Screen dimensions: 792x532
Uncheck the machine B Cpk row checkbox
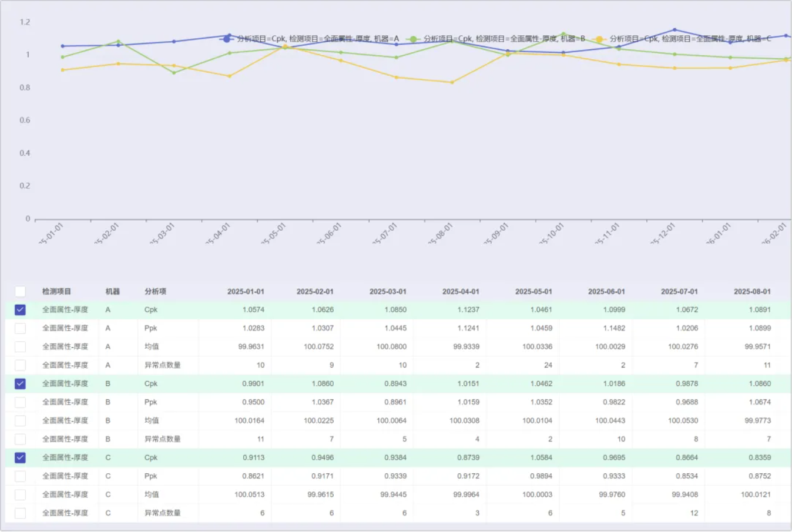pos(20,383)
